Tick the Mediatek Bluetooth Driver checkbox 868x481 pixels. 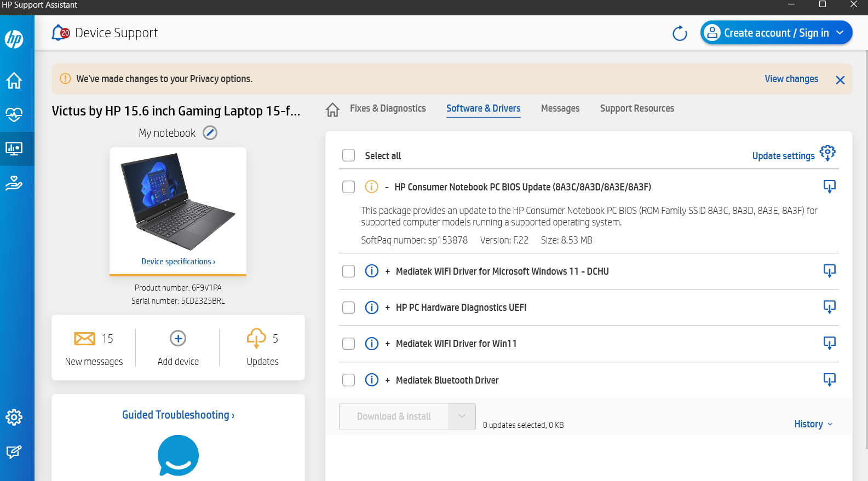click(x=349, y=380)
